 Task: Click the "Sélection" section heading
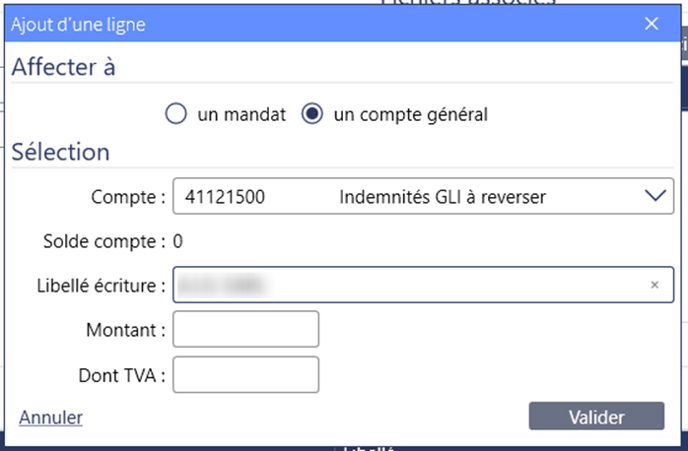click(60, 153)
